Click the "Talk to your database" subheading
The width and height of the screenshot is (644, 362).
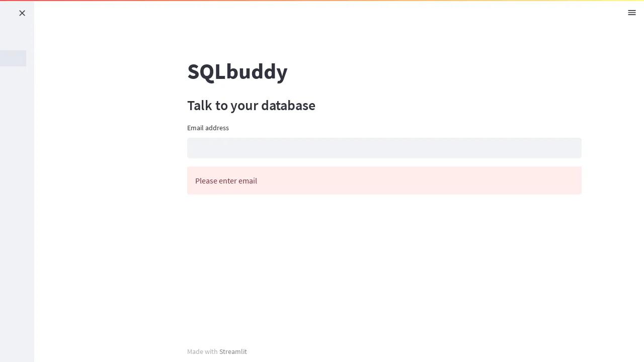pos(251,106)
